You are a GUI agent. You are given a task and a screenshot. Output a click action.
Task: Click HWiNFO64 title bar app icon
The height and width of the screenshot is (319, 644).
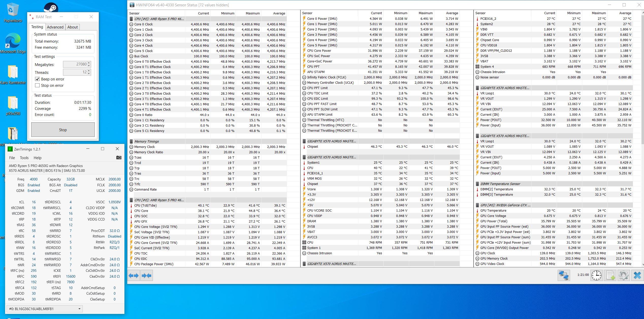pyautogui.click(x=132, y=5)
